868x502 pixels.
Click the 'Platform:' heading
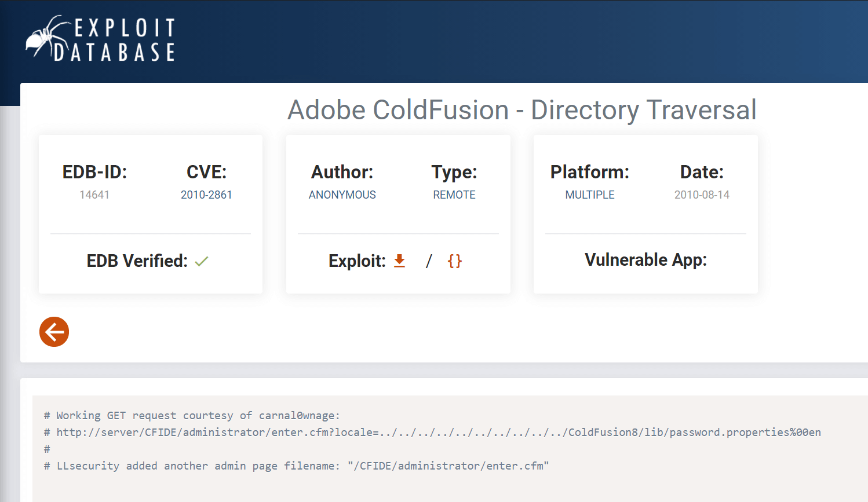(x=590, y=172)
